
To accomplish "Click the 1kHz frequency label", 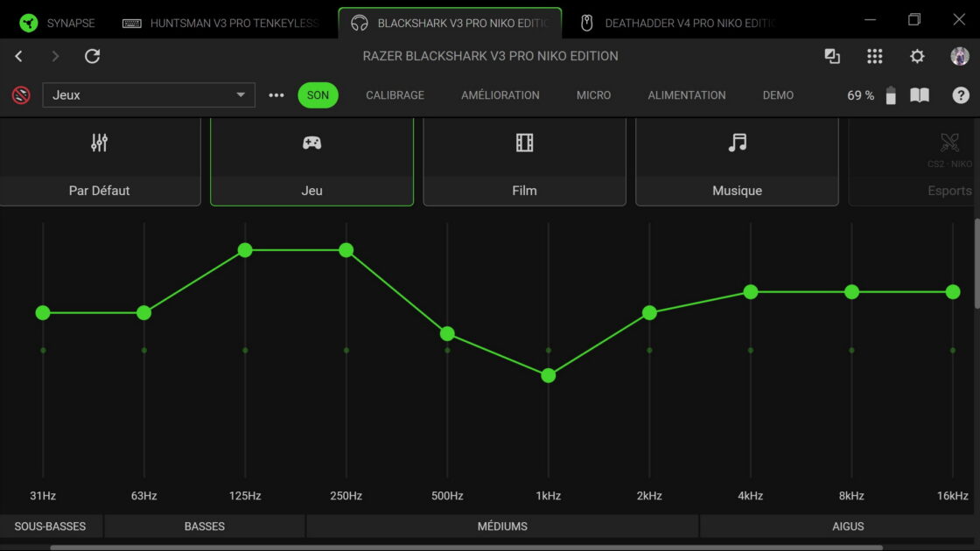I will click(x=548, y=496).
